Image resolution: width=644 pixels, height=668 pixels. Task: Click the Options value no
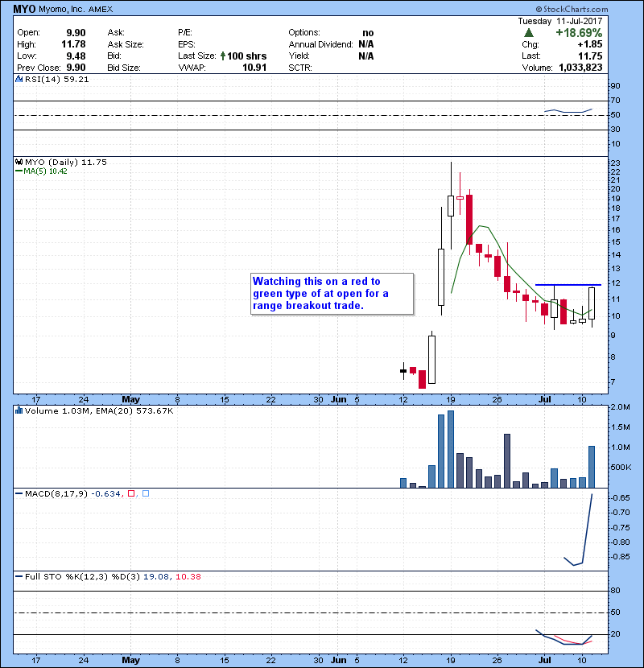coord(368,33)
